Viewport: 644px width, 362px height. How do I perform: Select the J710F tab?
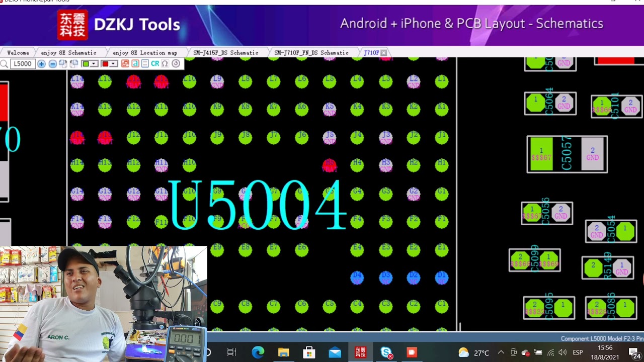tap(371, 53)
